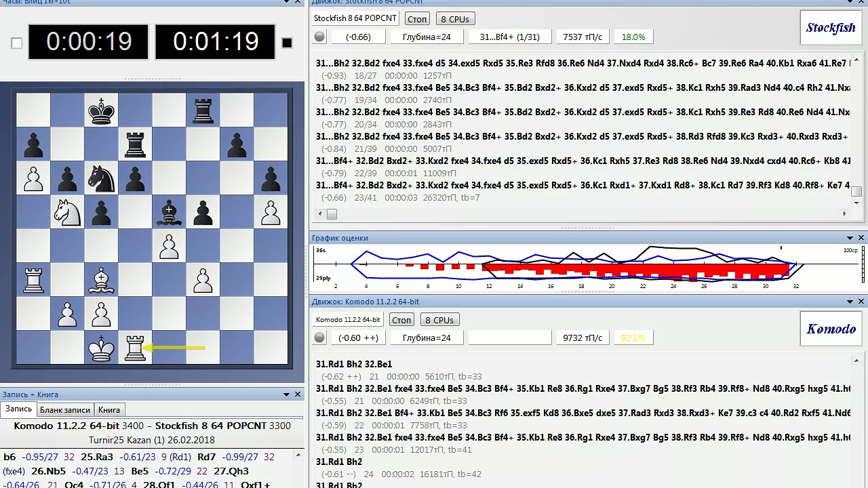868x488 pixels.
Task: Switch to the Бланк записи tab
Action: (65, 409)
